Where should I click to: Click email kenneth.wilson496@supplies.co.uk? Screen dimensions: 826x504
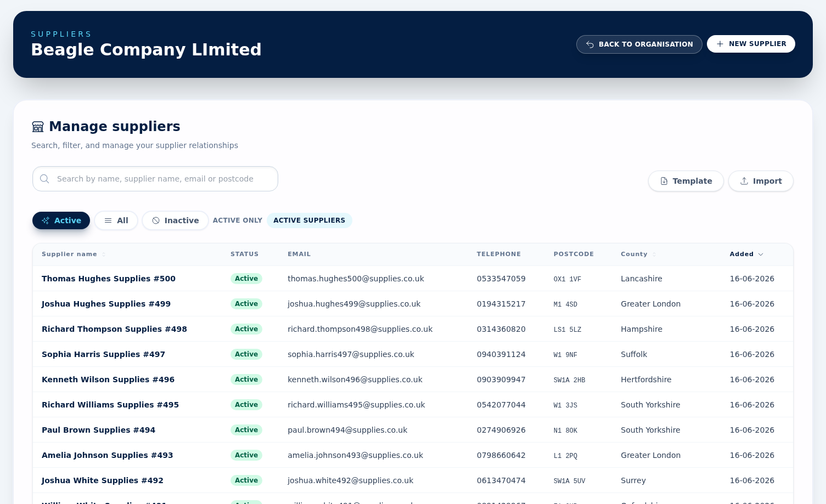[355, 380]
